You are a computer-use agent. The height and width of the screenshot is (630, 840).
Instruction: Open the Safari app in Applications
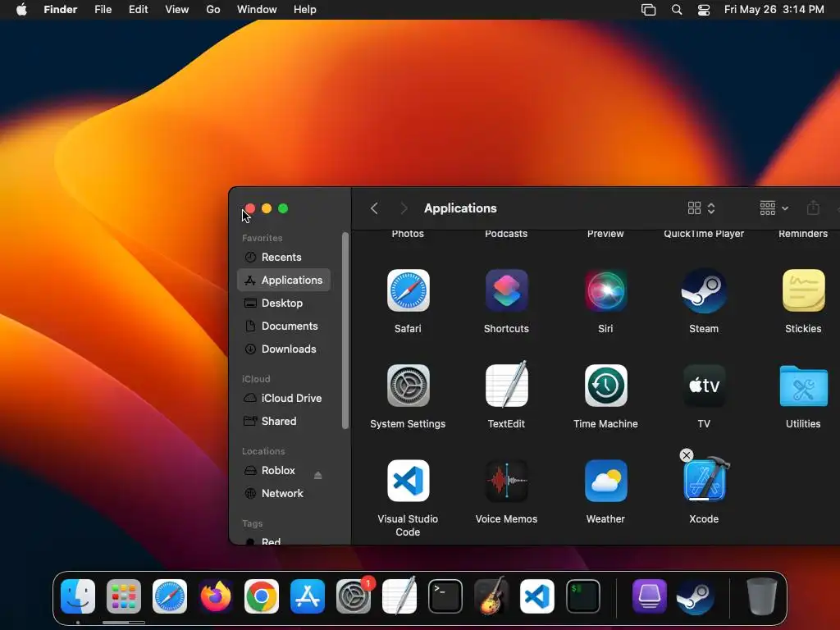pyautogui.click(x=408, y=290)
